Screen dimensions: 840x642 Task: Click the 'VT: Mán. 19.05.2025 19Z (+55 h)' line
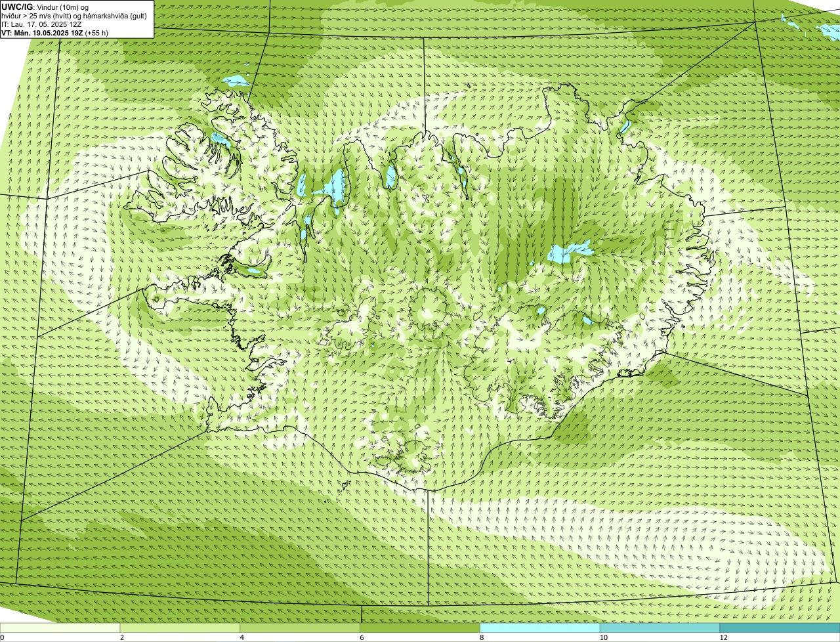click(55, 33)
